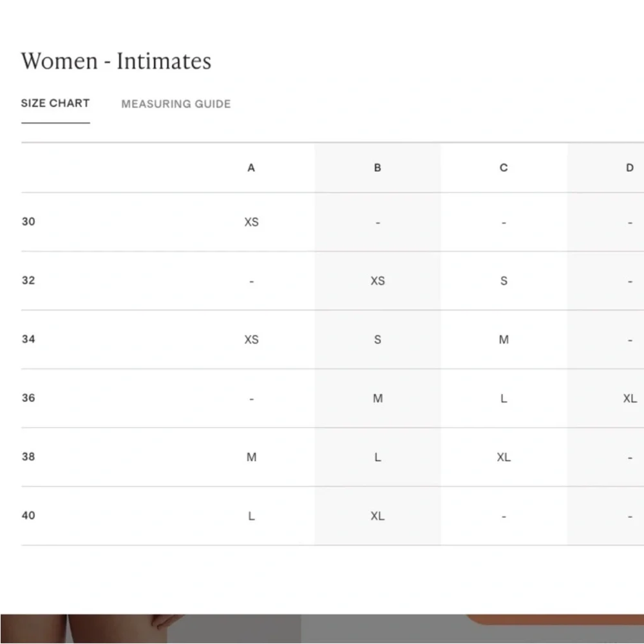
Task: Switch to the Measuring Guide tab
Action: tap(176, 104)
